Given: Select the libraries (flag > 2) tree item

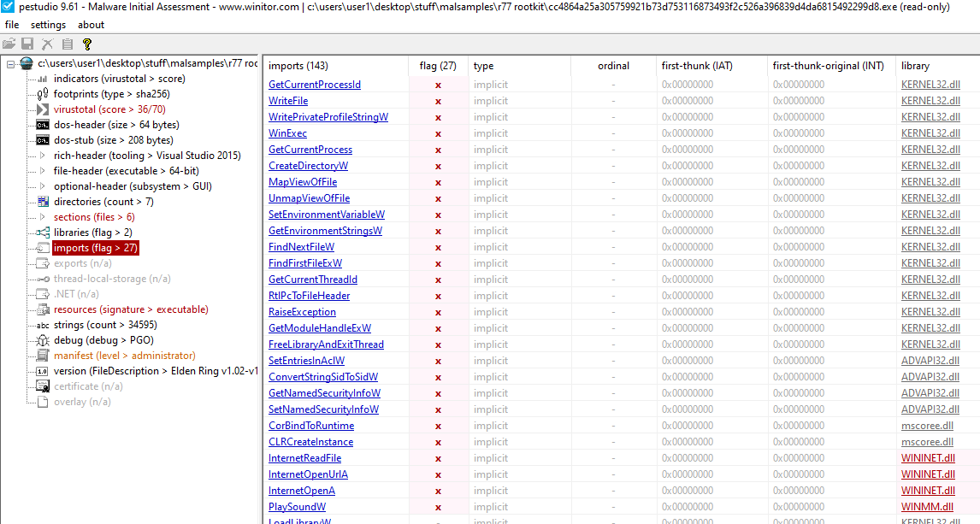Looking at the screenshot, I should tap(92, 233).
